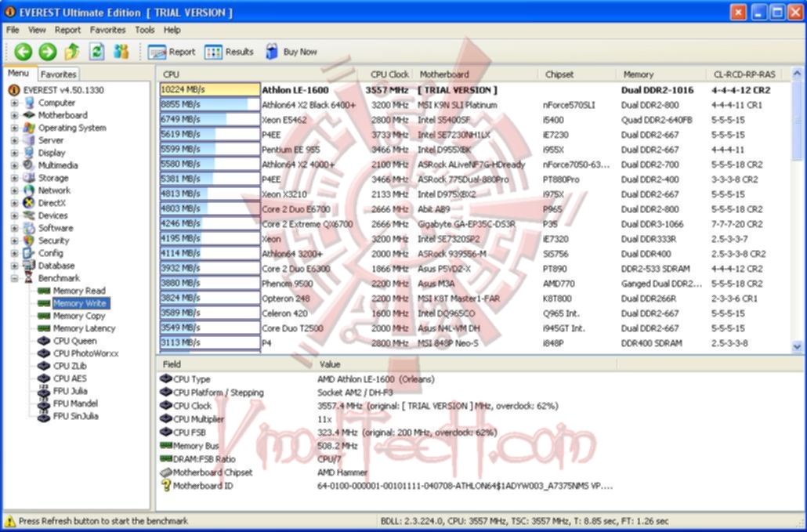Select the CPU AES benchmark icon
Screen dimensions: 807x532
pyautogui.click(x=44, y=378)
